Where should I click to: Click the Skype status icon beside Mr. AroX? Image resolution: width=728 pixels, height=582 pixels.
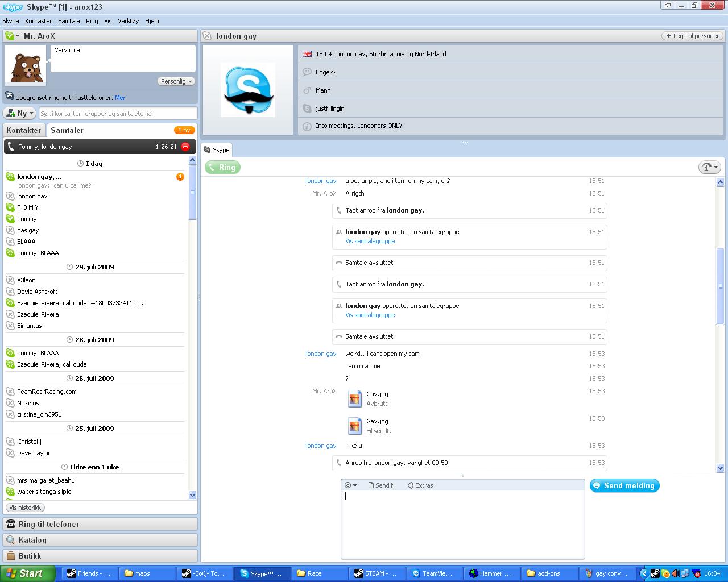tap(10, 36)
